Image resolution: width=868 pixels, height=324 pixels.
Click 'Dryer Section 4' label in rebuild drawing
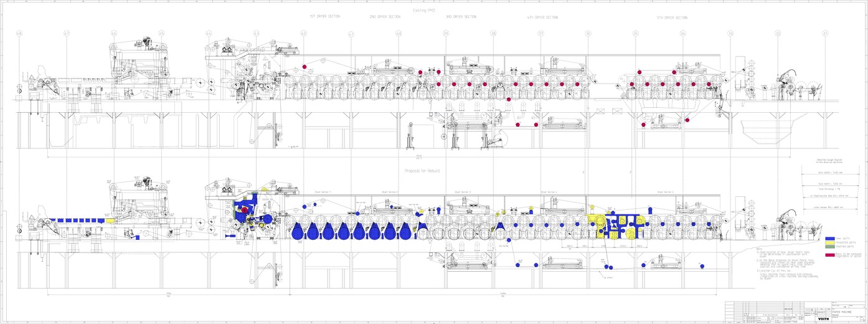549,192
